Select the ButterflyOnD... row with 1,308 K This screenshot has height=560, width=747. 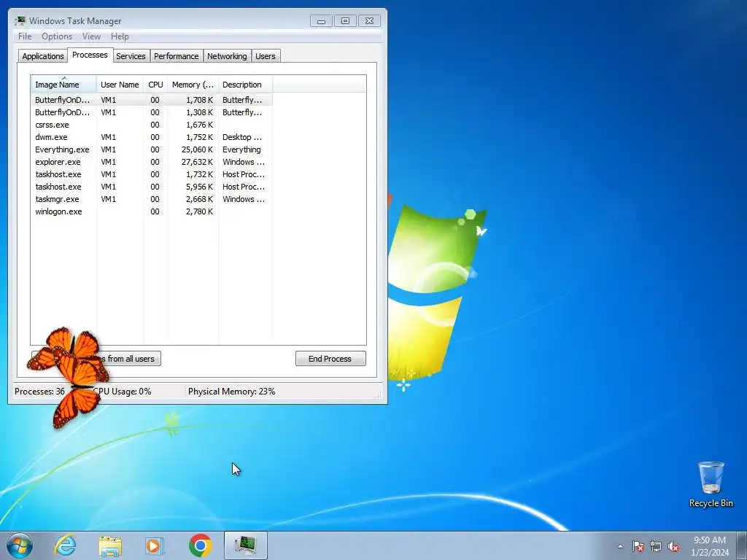pos(152,112)
